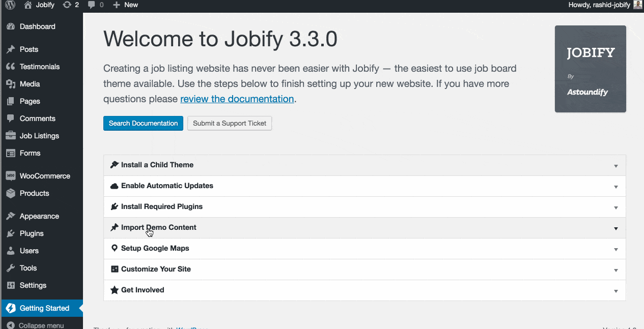Select the Getting Started menu item
Viewport: 644px width, 329px height.
point(41,308)
